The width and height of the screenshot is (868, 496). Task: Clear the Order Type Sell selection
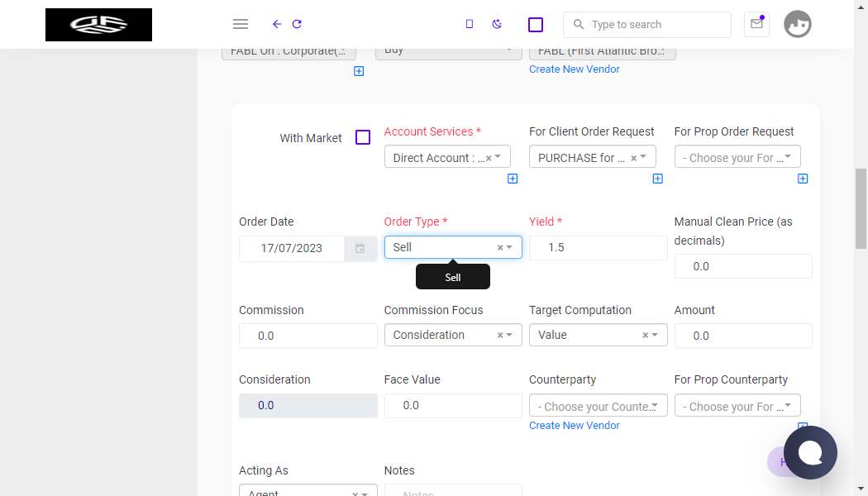pyautogui.click(x=500, y=247)
